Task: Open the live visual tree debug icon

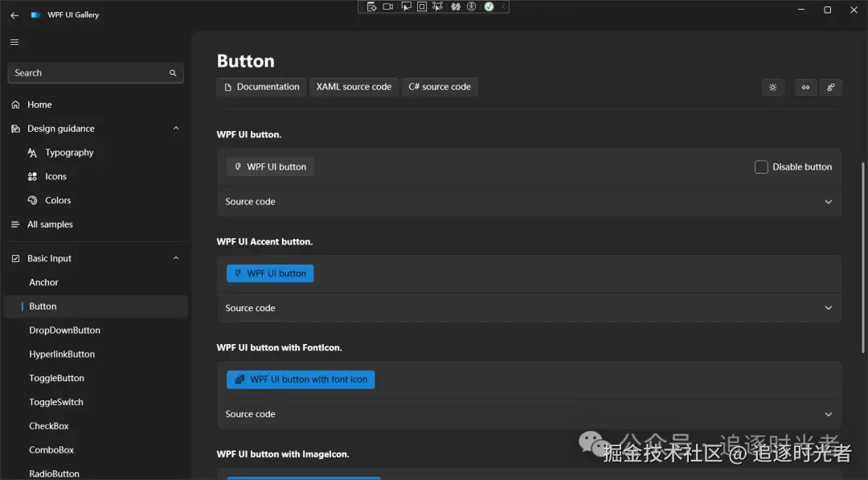Action: click(x=371, y=6)
